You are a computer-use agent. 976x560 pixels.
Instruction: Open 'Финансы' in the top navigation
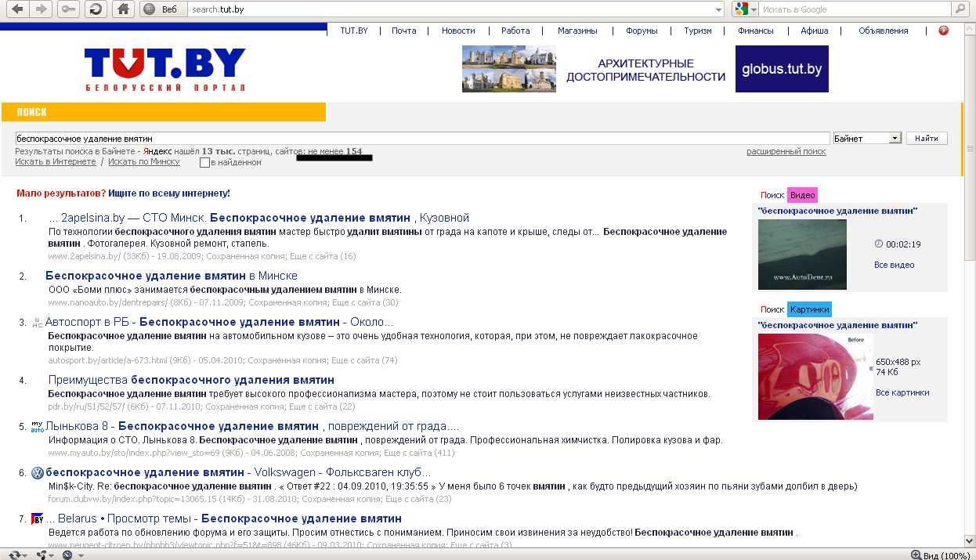(x=756, y=31)
